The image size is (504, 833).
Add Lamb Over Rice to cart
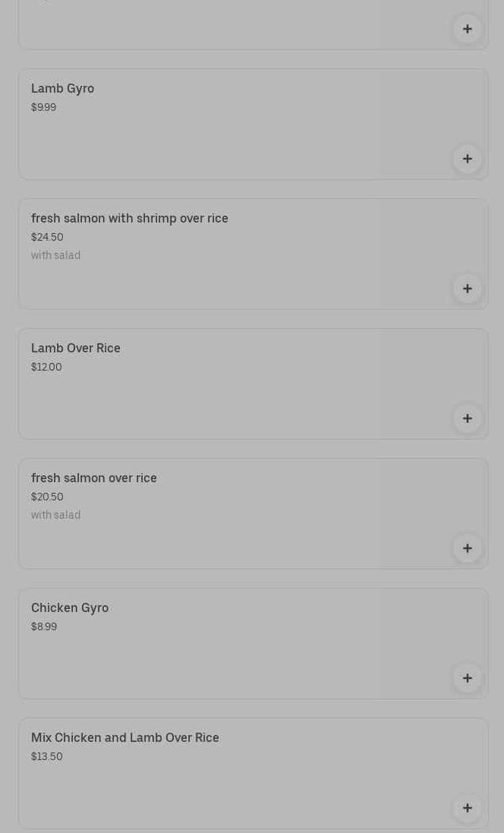(468, 418)
